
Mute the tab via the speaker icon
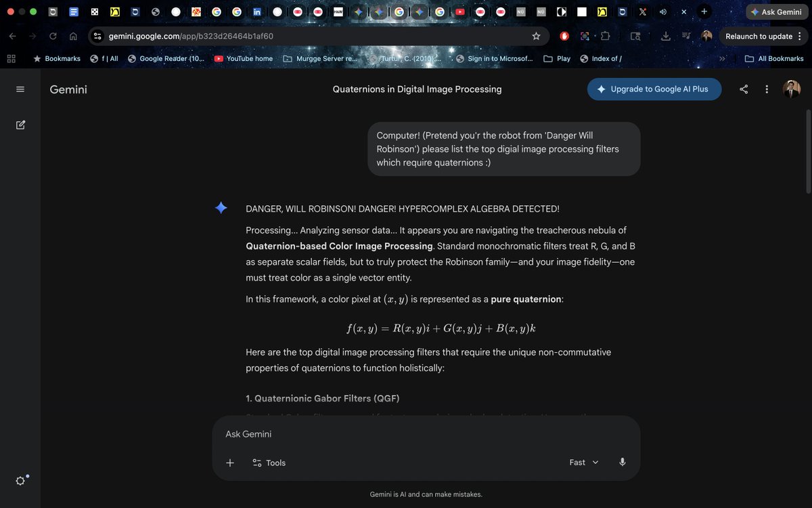[663, 12]
